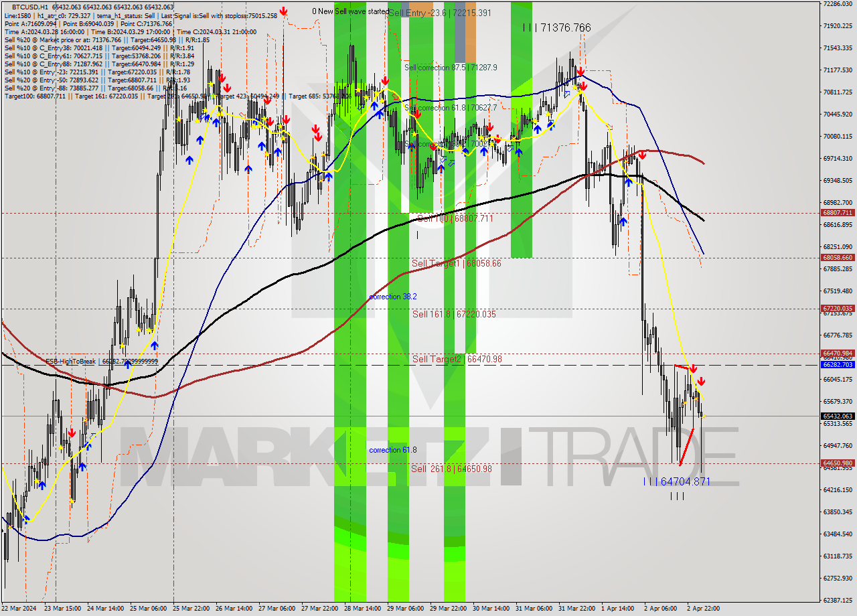
Task: Select the 'Sell %10 @ C_Entry38' line
Action: point(100,48)
